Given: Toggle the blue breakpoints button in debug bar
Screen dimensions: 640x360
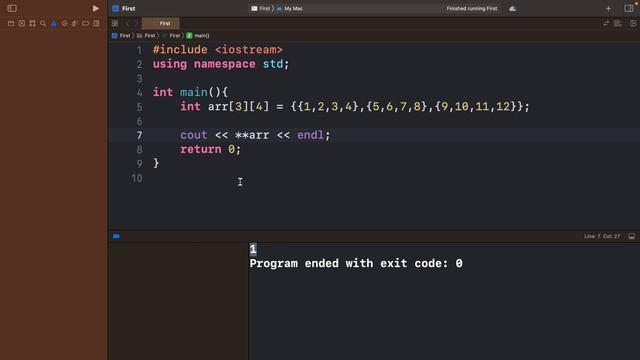Looking at the screenshot, I should (x=116, y=236).
